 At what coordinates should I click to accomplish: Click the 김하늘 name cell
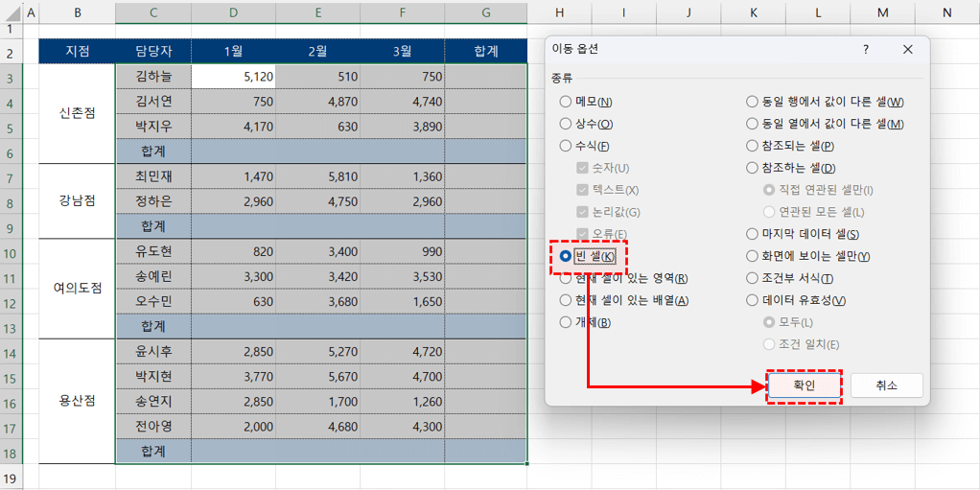click(153, 77)
